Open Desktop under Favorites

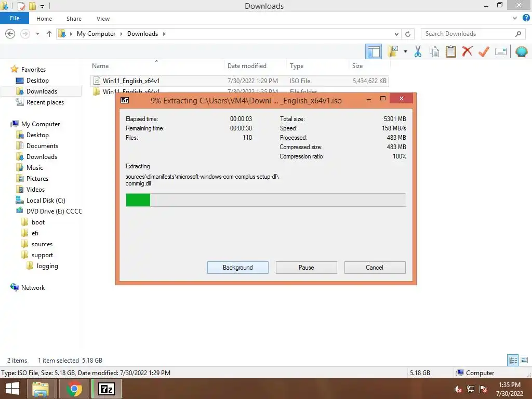click(37, 81)
